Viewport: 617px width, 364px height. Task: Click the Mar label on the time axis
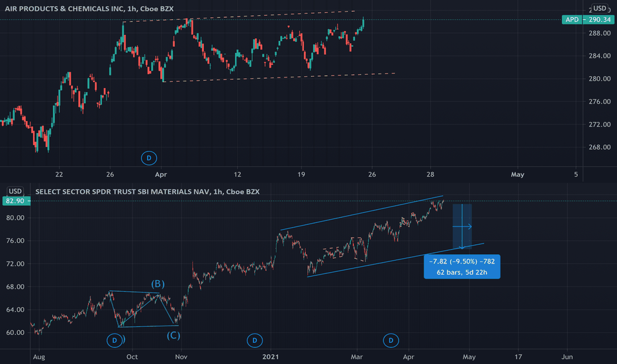click(357, 357)
